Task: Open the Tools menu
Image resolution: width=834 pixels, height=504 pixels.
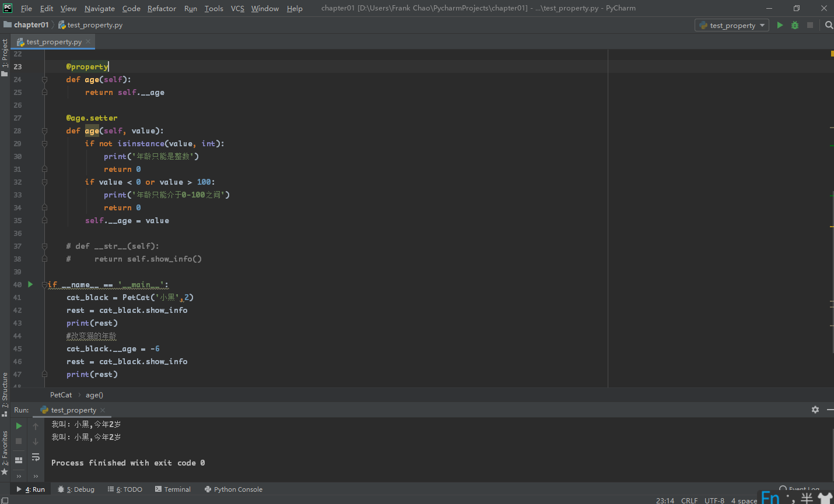Action: point(214,8)
